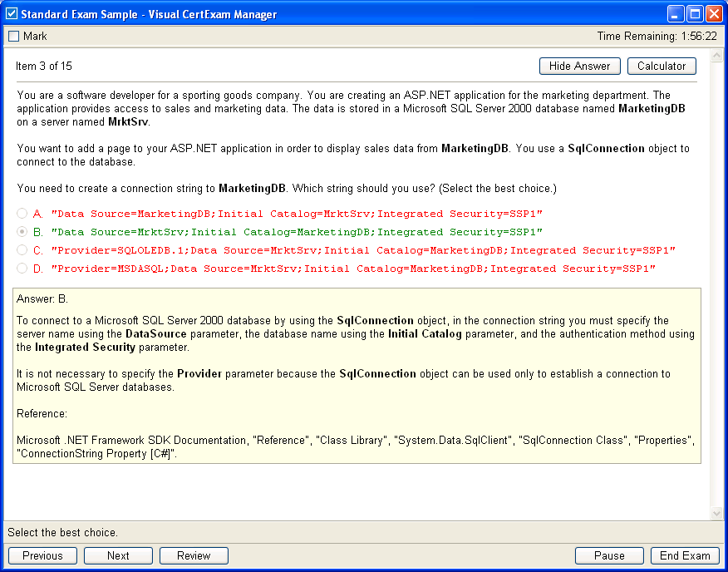Click the bold Provider word in explanation

[199, 373]
